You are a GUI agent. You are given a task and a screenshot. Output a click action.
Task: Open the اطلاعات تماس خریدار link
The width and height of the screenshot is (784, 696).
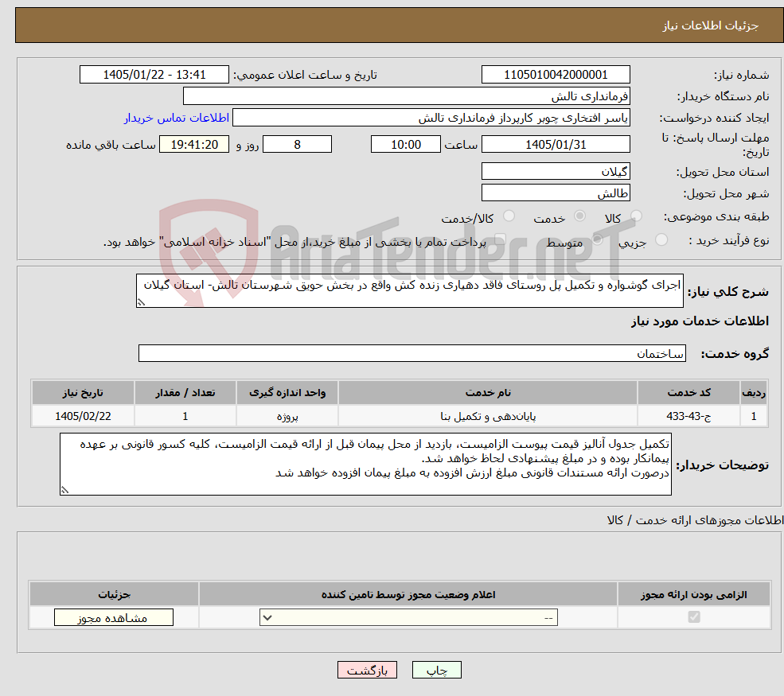point(177,118)
